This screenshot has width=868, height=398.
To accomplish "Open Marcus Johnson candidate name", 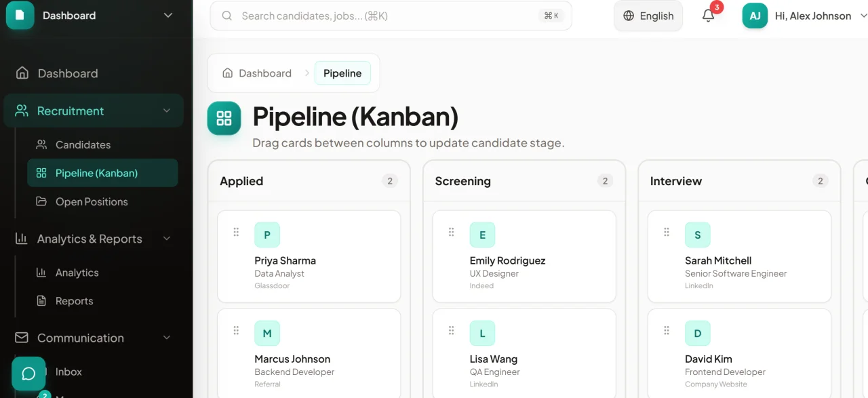I will pyautogui.click(x=292, y=359).
